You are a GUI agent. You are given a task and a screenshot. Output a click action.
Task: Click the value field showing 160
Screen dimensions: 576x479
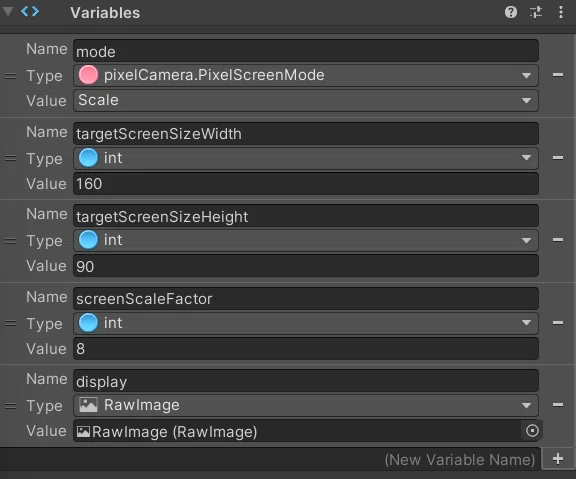coord(306,184)
